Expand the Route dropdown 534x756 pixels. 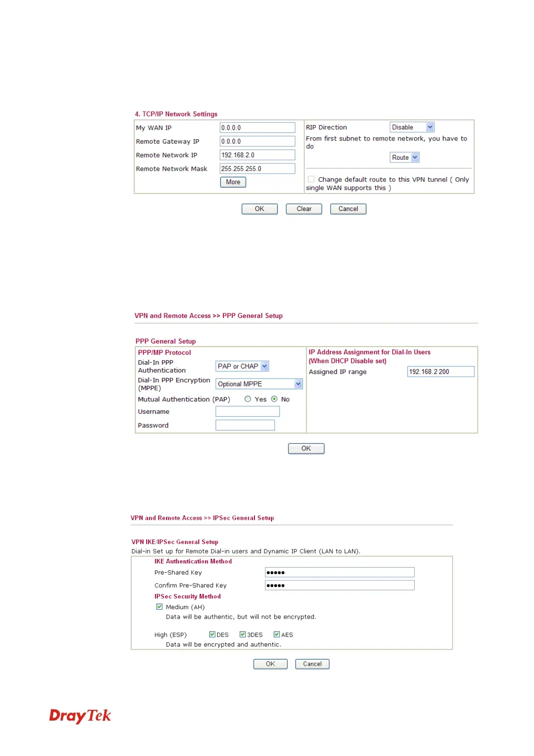[x=404, y=158]
